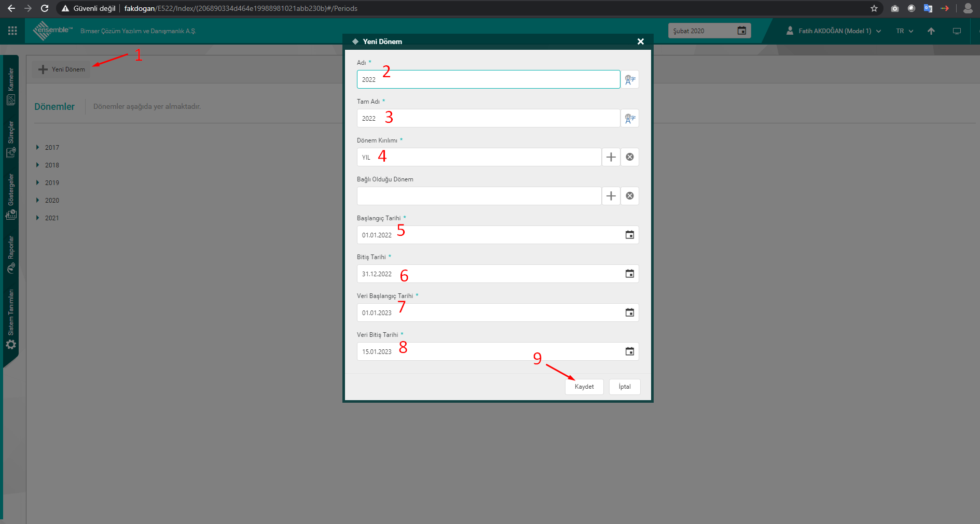Click the Veri Bitiş Tarihi date field
This screenshot has width=980, height=524.
pos(498,351)
